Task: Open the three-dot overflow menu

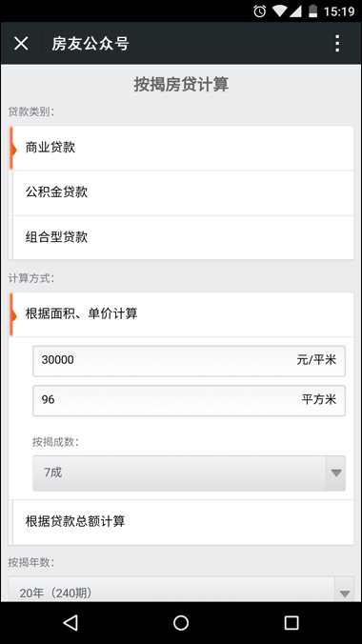Action: point(337,43)
